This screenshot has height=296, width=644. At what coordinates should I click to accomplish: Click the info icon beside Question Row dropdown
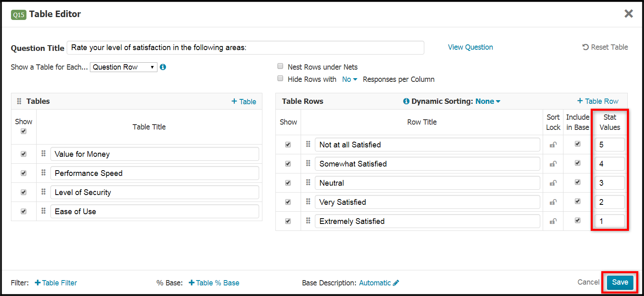tap(163, 67)
